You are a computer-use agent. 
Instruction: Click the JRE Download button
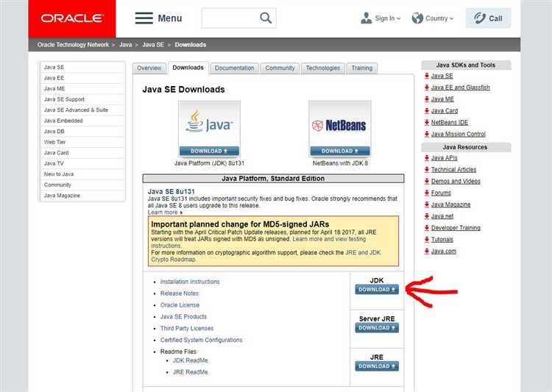377,366
